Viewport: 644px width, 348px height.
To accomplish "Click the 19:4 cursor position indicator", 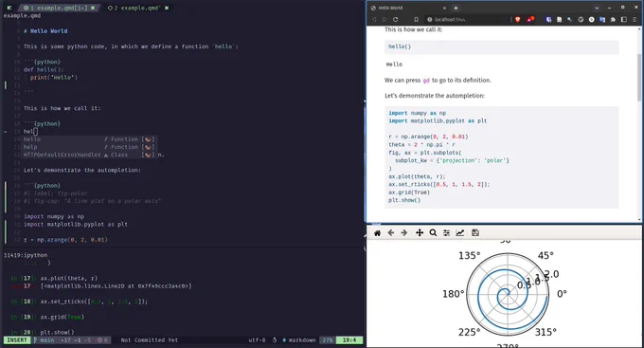I will click(349, 340).
